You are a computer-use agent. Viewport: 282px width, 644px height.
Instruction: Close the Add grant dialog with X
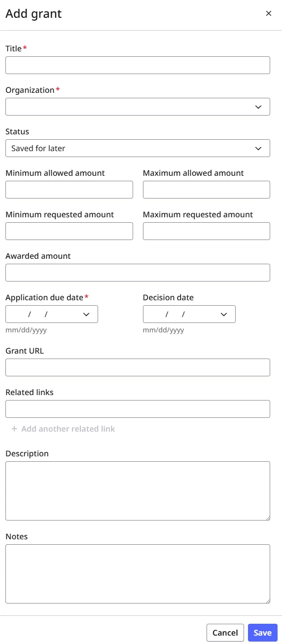click(x=269, y=13)
